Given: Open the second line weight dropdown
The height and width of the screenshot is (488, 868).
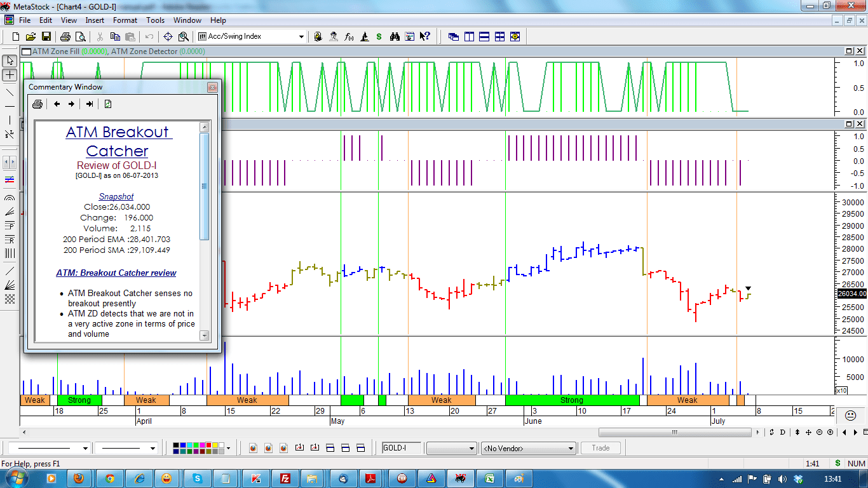Looking at the screenshot, I should [x=153, y=448].
